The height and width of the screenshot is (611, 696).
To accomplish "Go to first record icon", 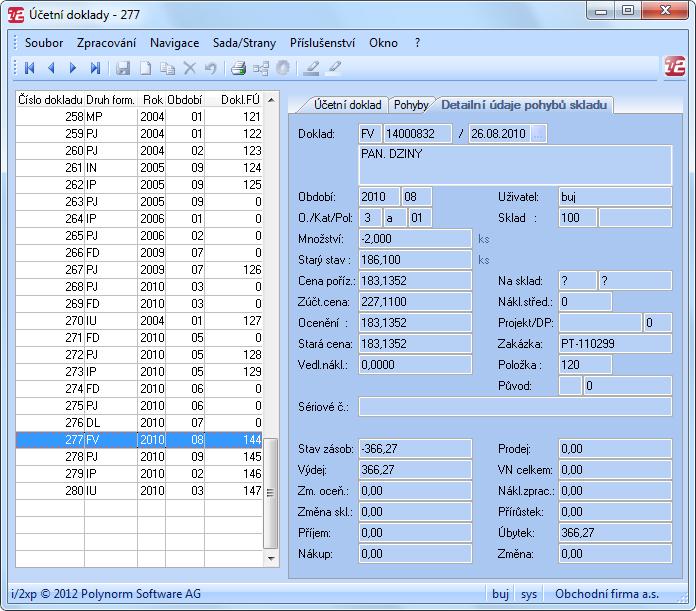I will pos(30,68).
